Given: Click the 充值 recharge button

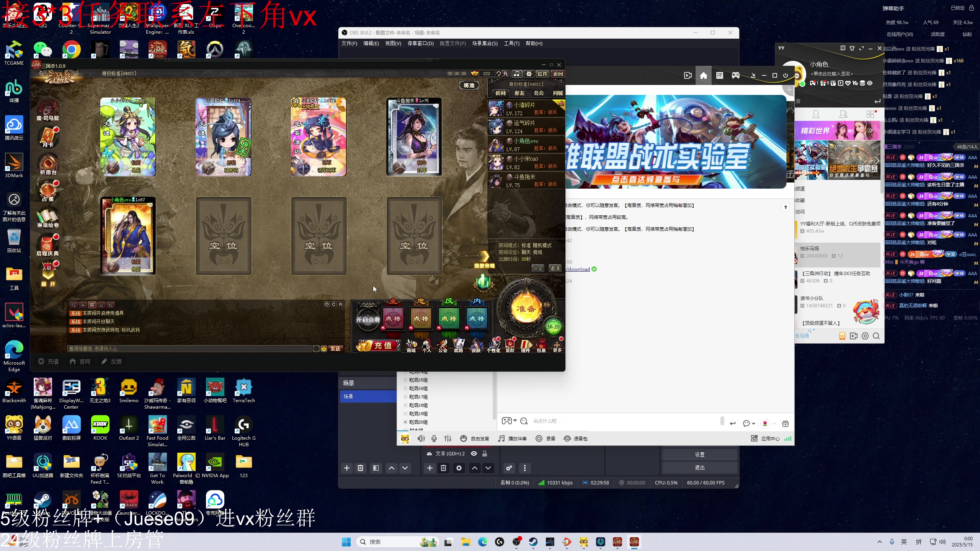Looking at the screenshot, I should (378, 346).
